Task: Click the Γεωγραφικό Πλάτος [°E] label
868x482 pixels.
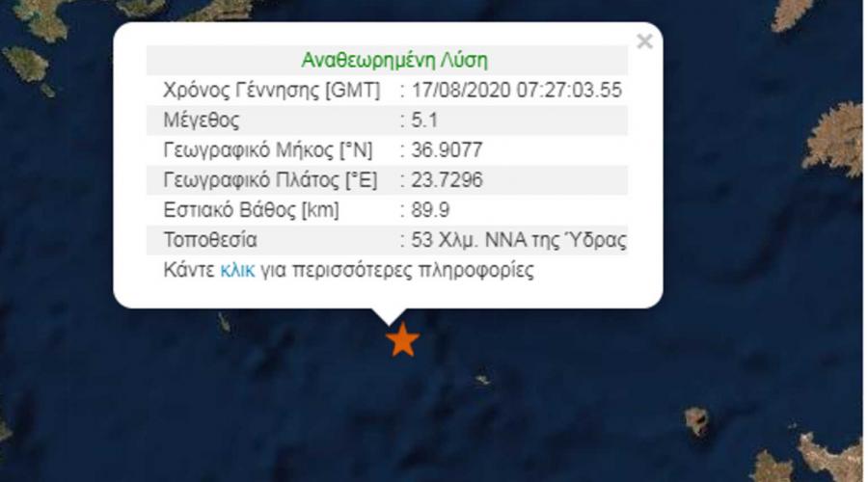Action: (270, 180)
